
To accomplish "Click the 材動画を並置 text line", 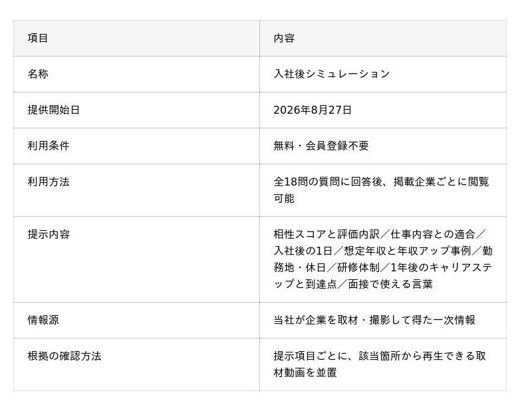I will coord(305,372).
